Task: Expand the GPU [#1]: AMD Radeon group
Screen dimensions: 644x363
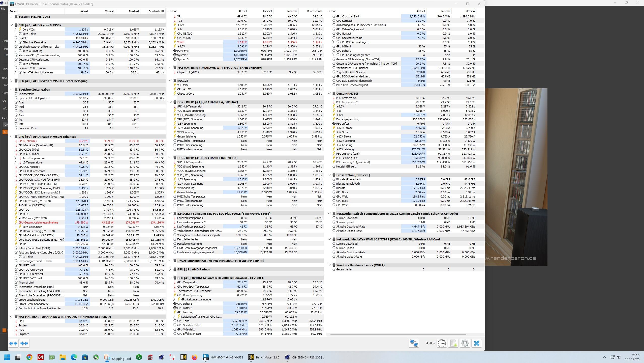Action: pyautogui.click(x=170, y=269)
